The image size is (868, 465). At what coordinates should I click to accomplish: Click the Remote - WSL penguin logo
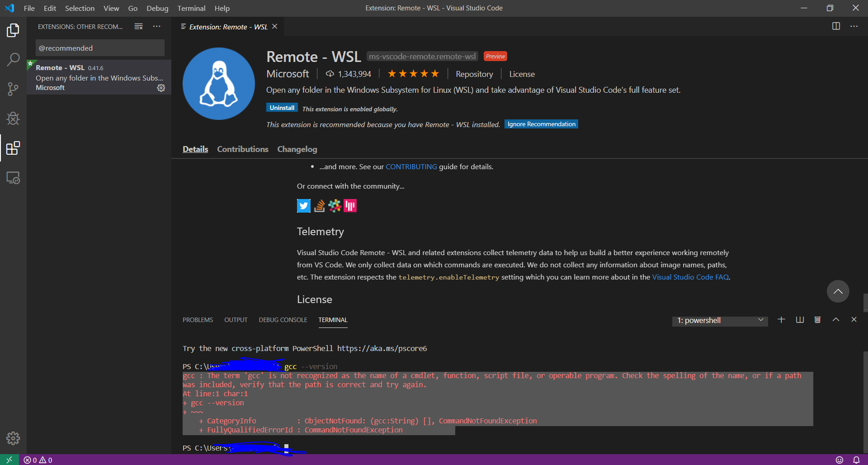coord(219,84)
